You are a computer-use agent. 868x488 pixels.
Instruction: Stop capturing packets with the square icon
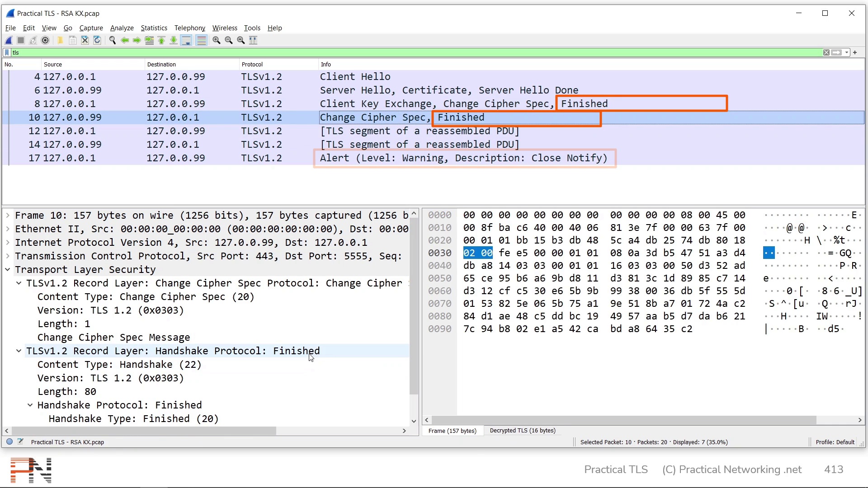[21, 40]
